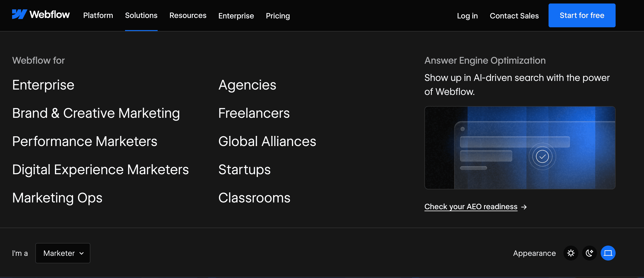Screen dimensions: 644x278
Task: Click the Webflow logo
Action: click(41, 14)
